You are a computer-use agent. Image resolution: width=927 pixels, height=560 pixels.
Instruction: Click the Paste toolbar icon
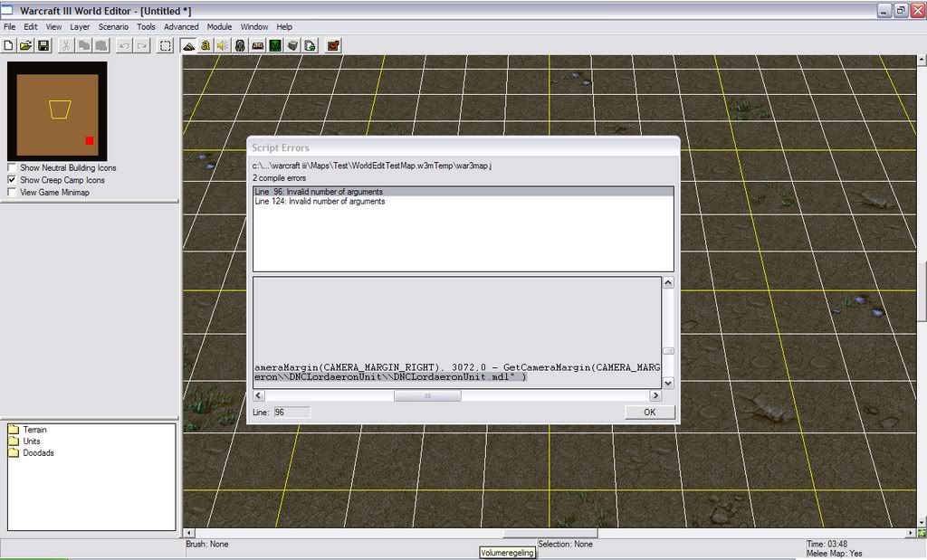coord(101,45)
